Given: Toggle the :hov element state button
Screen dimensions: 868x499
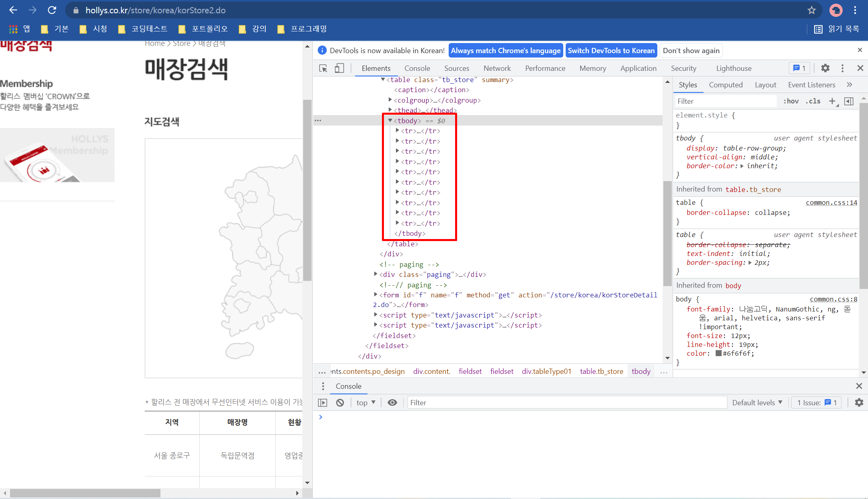Looking at the screenshot, I should pos(791,101).
